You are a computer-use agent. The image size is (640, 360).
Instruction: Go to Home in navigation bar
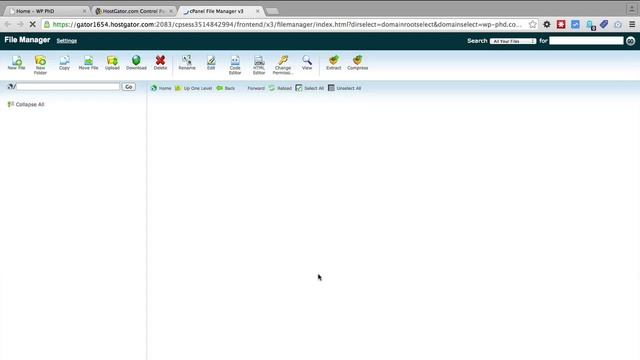tap(161, 88)
